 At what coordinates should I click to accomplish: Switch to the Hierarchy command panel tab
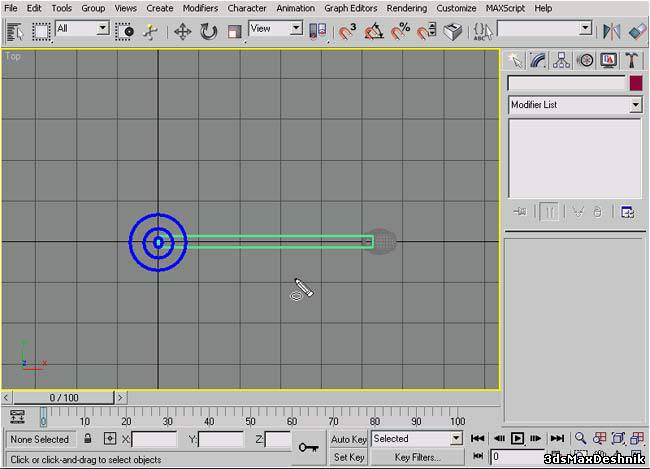[x=561, y=61]
